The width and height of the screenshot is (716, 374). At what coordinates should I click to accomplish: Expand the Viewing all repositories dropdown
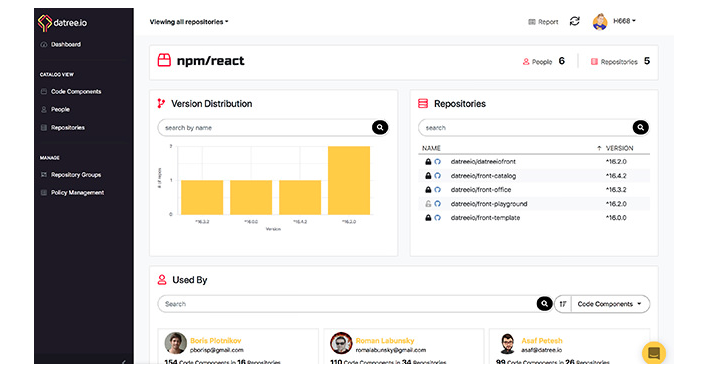click(189, 21)
